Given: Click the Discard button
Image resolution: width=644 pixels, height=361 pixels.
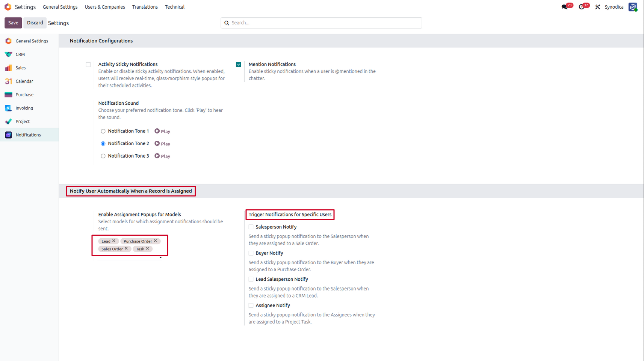Looking at the screenshot, I should pos(35,23).
